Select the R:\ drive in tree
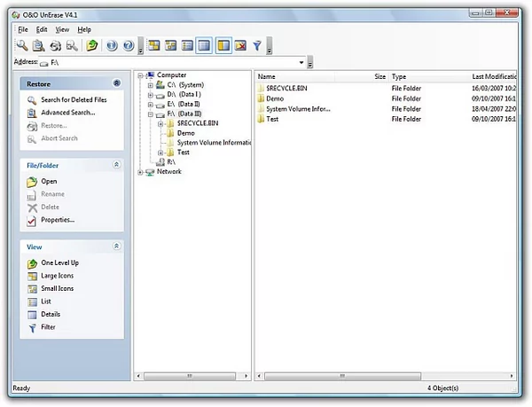 coord(171,162)
